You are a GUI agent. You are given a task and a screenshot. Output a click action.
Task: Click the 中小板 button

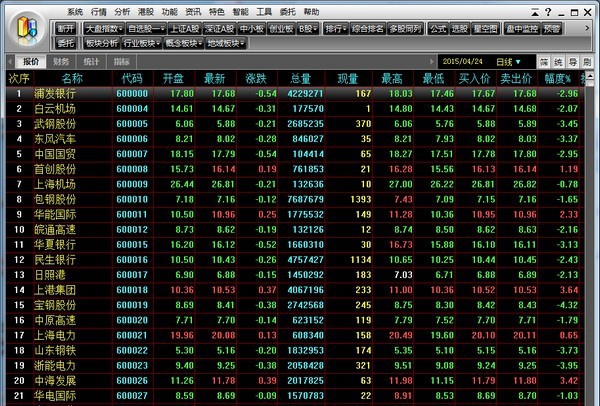(x=252, y=29)
